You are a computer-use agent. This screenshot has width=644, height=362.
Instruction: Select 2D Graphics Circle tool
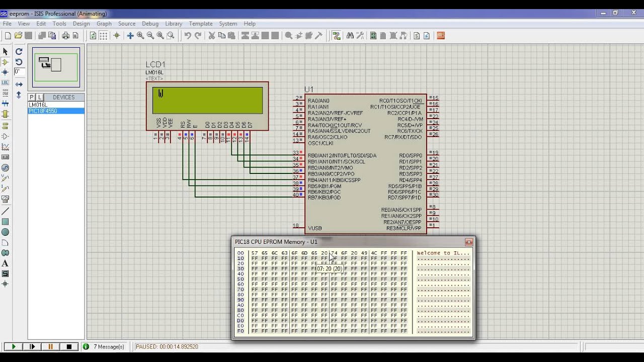pyautogui.click(x=5, y=232)
